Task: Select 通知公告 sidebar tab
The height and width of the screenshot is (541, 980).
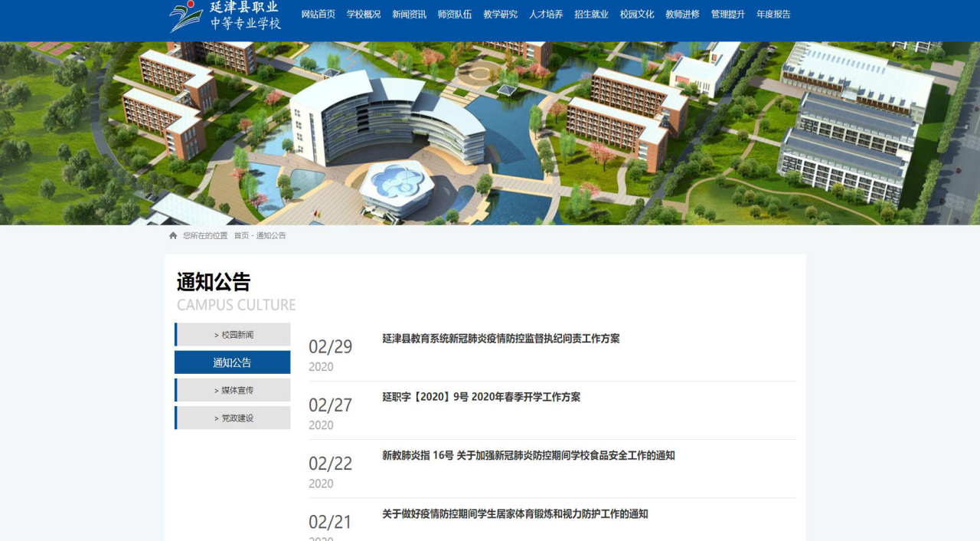Action: pyautogui.click(x=233, y=362)
